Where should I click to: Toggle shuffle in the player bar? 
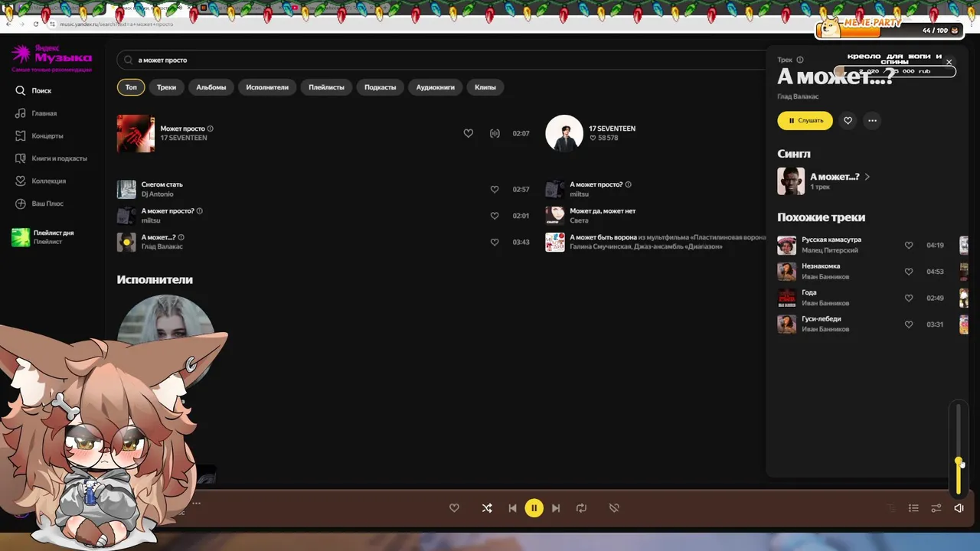(487, 508)
